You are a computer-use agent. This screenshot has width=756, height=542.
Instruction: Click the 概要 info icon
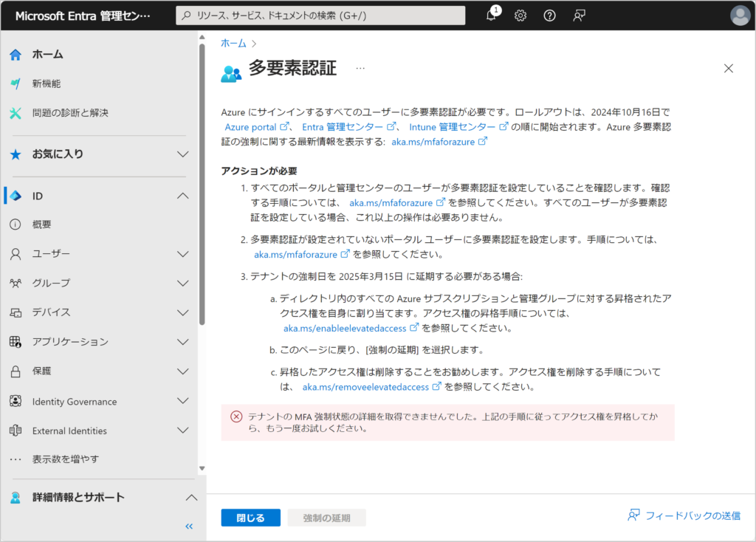tap(16, 224)
